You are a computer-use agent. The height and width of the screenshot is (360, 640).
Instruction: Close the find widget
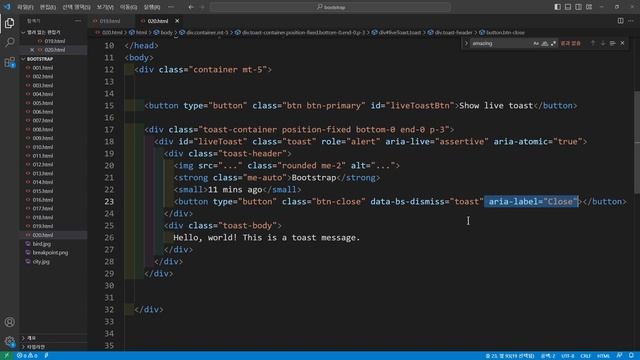pos(622,43)
